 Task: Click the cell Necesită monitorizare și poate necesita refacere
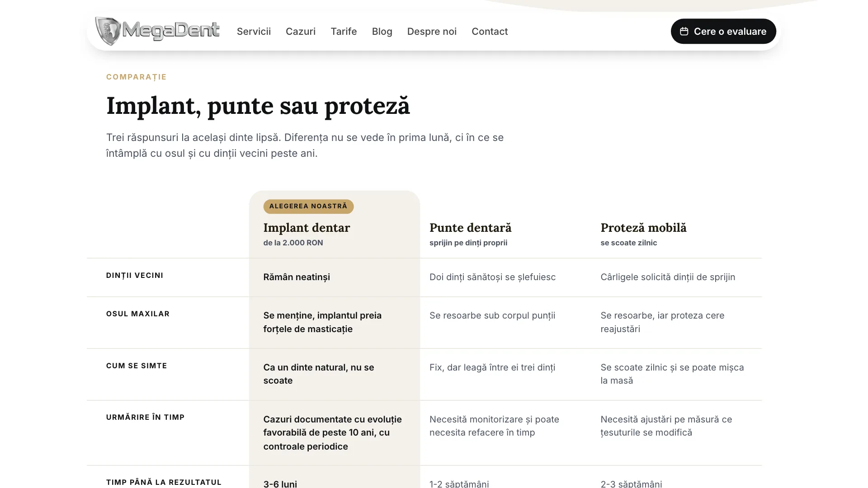494,426
